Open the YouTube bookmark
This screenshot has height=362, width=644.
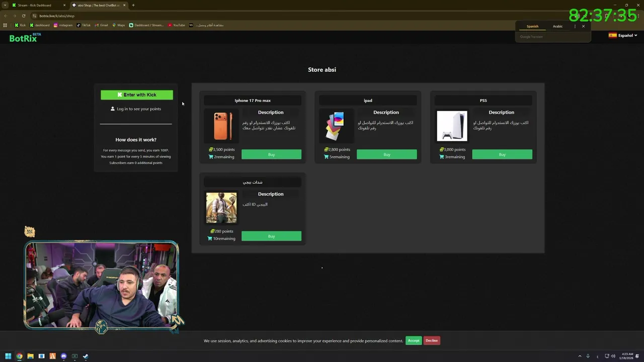(177, 25)
